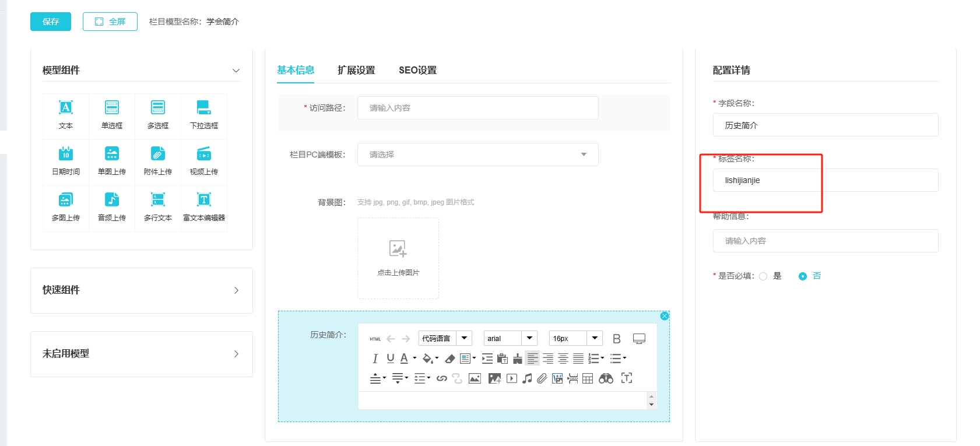The width and height of the screenshot is (980, 446).
Task: Add a 多图上传 multi-image component
Action: pyautogui.click(x=66, y=208)
